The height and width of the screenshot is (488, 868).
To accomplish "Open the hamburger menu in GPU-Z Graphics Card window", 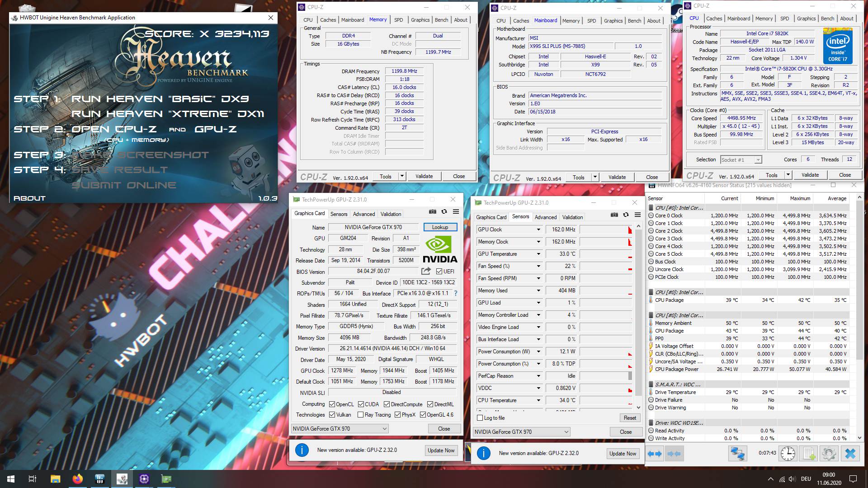I will point(456,211).
